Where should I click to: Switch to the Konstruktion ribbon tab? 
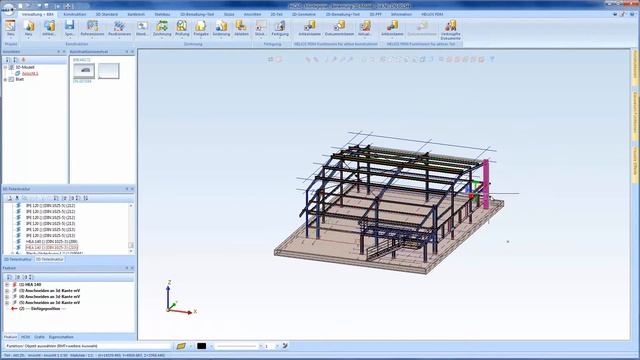coord(75,14)
